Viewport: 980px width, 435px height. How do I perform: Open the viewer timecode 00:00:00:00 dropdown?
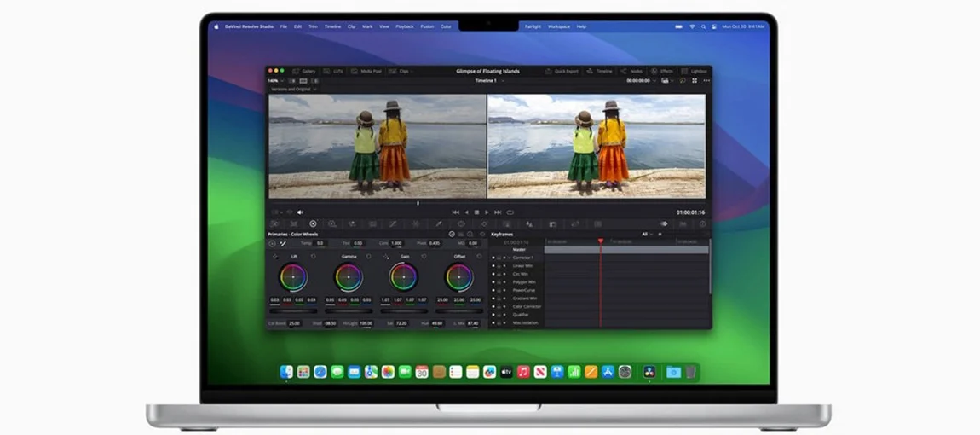click(x=641, y=80)
